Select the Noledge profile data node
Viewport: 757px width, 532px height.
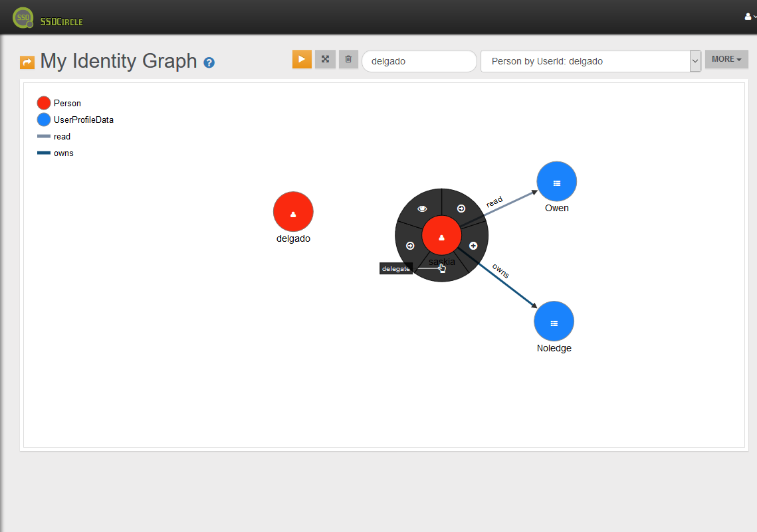coord(554,321)
